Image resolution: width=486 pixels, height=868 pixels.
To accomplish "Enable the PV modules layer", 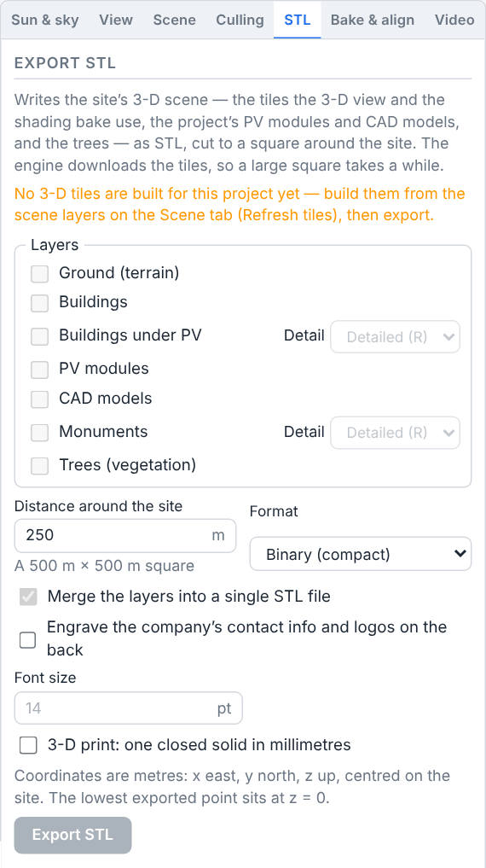I will (x=39, y=370).
